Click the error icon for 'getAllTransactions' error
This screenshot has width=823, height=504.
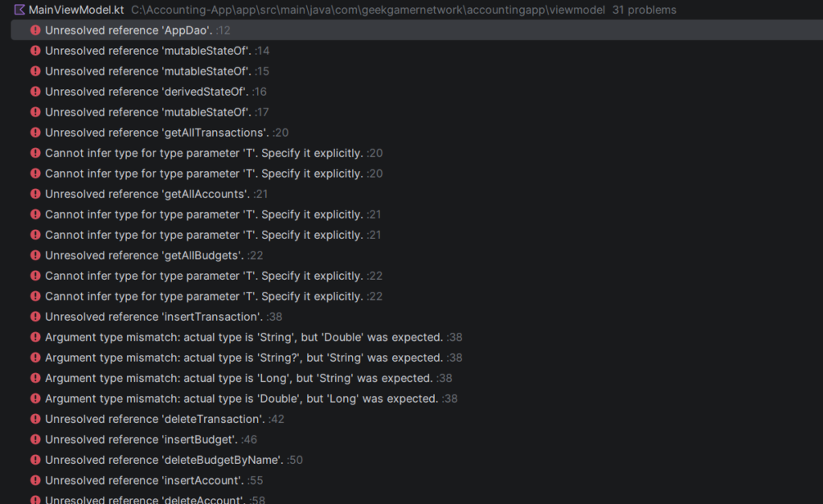(x=35, y=133)
